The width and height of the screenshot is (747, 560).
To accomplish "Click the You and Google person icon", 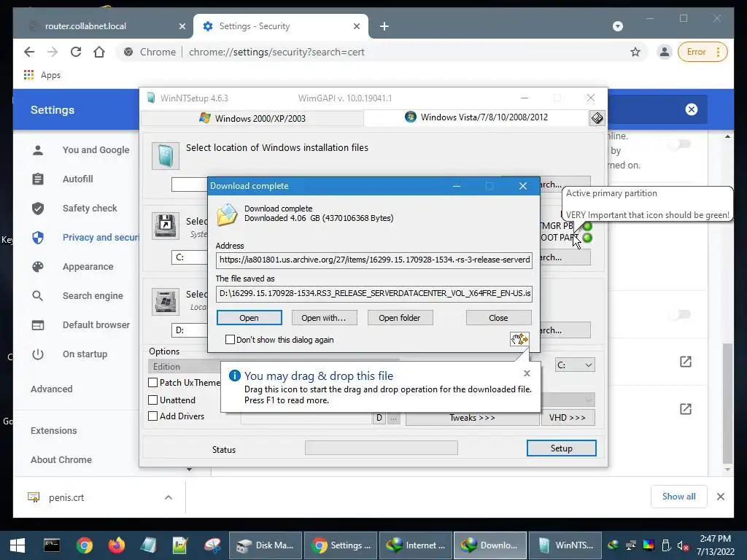I will (38, 150).
